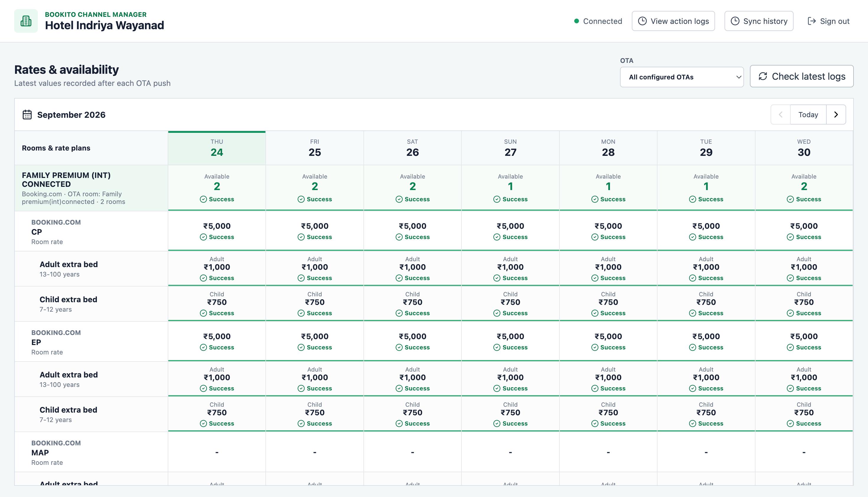The width and height of the screenshot is (868, 497).
Task: Click Adult extra bed label under CP
Action: pyautogui.click(x=68, y=264)
